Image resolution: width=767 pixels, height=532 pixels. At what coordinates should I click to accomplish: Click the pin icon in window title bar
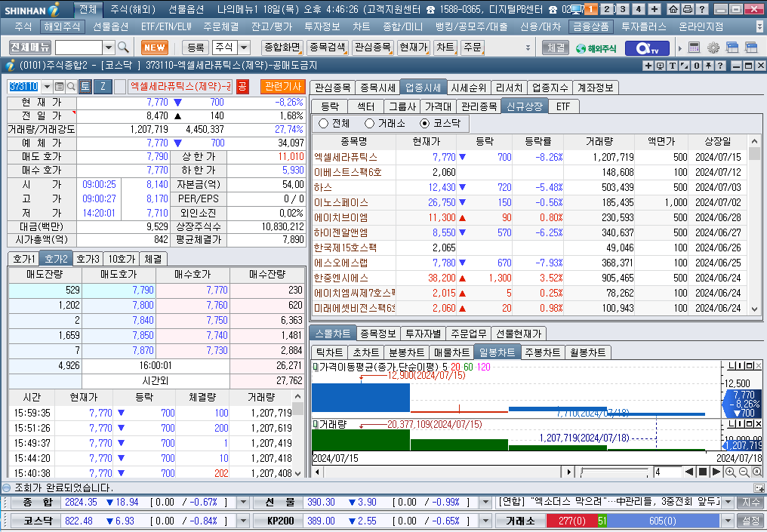[708, 66]
